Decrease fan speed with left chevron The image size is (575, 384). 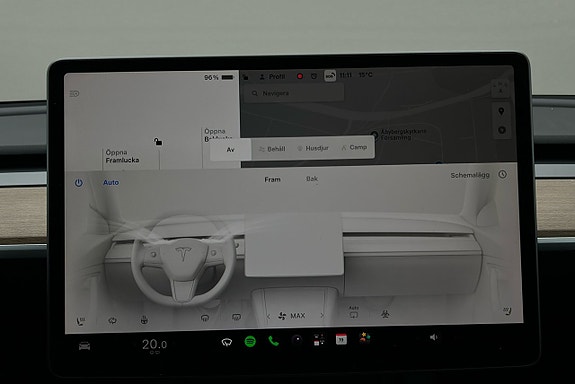[268, 316]
